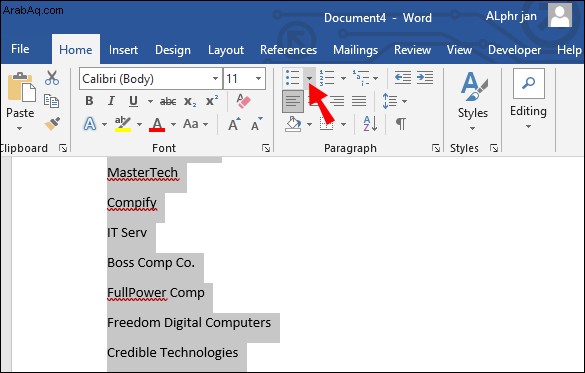Click the Text Effects glowing A icon

pos(90,124)
